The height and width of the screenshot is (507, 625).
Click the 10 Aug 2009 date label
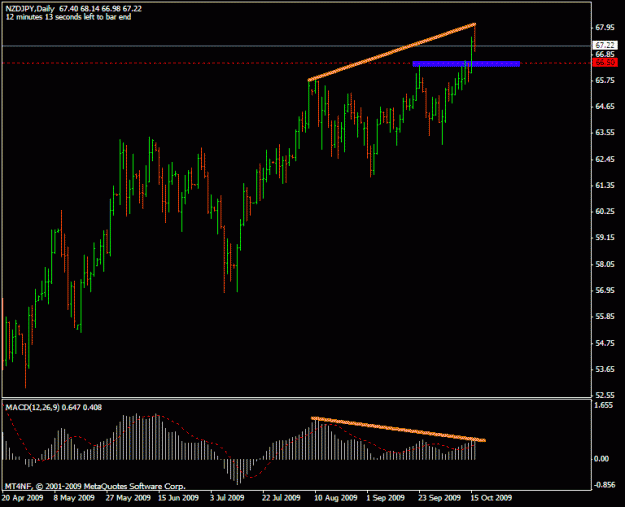point(336,498)
